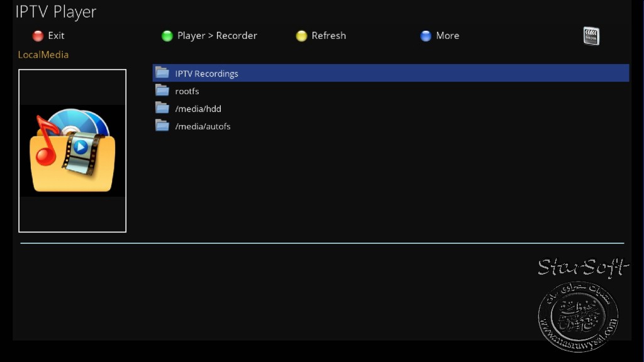Open the media clapperboard icon at top right
This screenshot has width=644, height=362.
591,36
